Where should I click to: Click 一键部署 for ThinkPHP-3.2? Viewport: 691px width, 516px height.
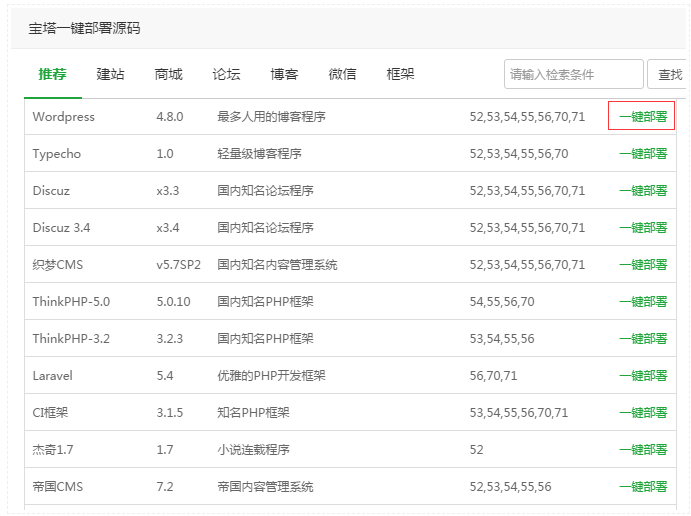(643, 339)
